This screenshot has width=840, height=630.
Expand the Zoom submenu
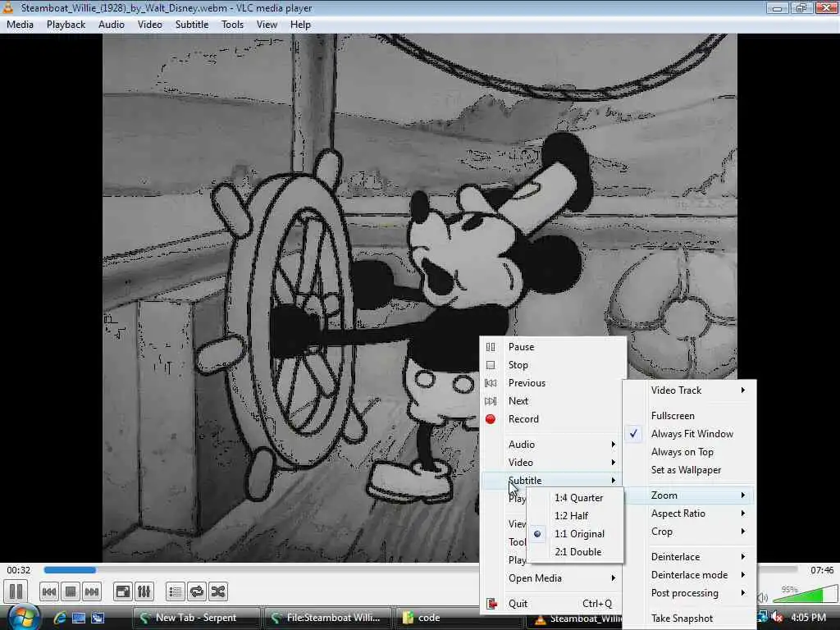pos(689,495)
